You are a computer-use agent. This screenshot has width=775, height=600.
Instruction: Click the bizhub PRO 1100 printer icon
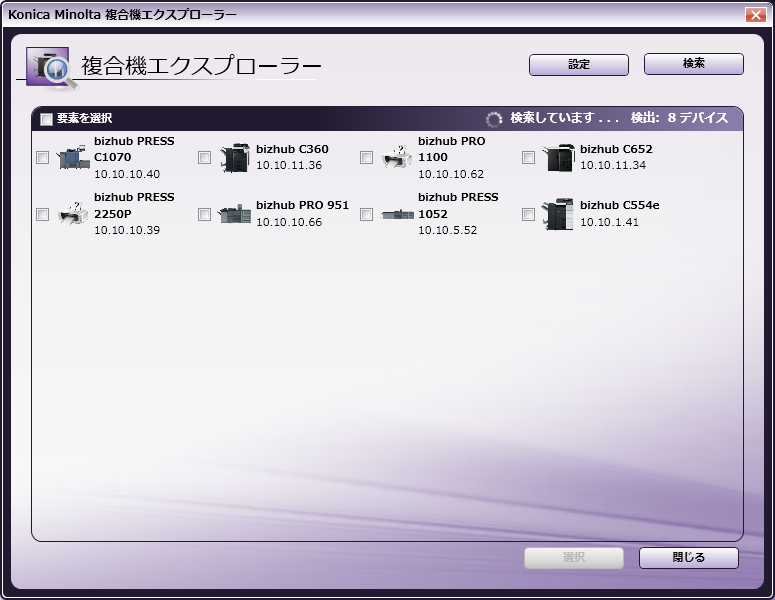coord(397,157)
